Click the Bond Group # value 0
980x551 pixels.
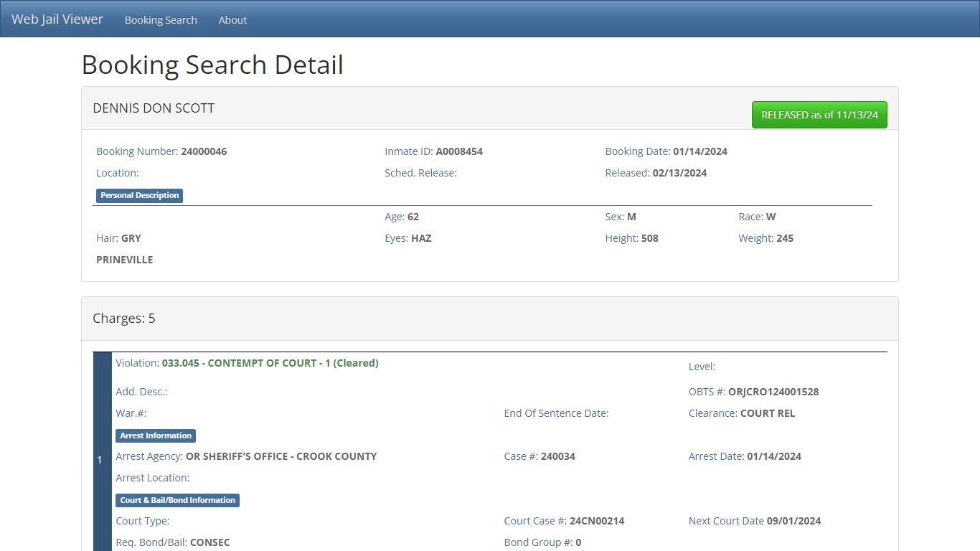[578, 542]
